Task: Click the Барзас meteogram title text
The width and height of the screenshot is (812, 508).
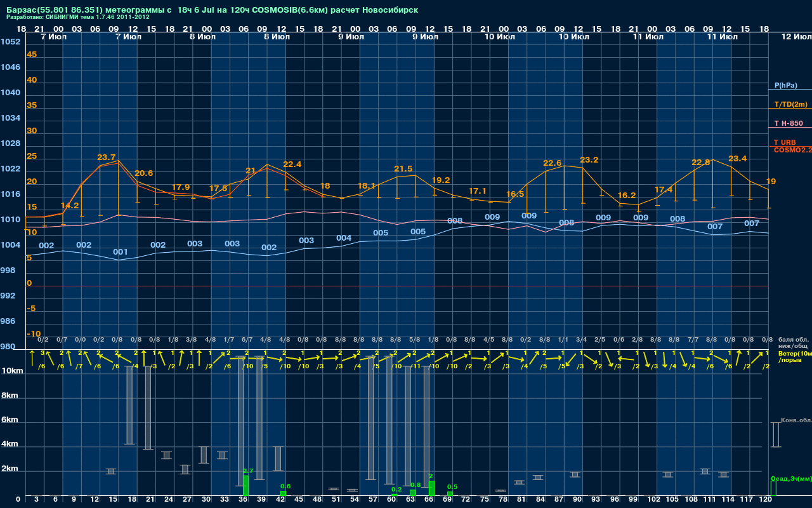Action: tap(212, 11)
